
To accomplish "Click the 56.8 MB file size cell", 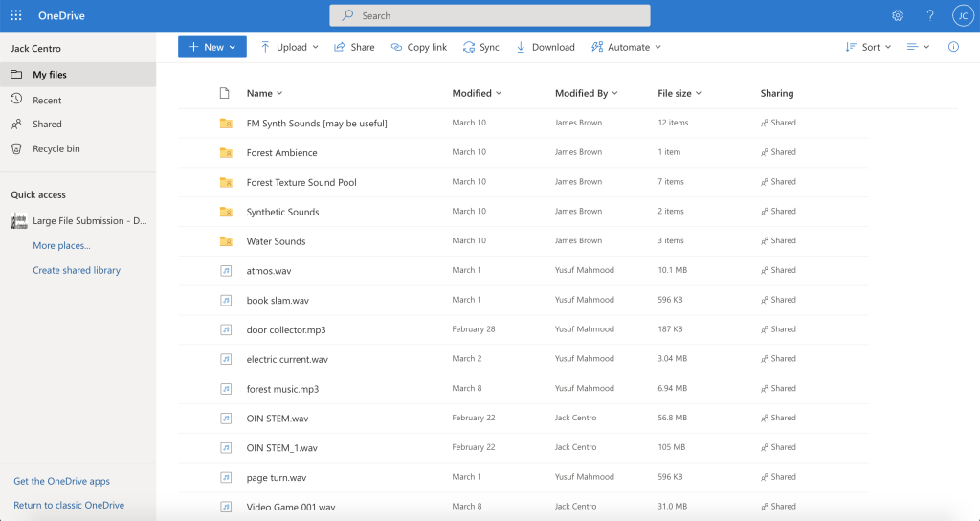I will click(672, 418).
